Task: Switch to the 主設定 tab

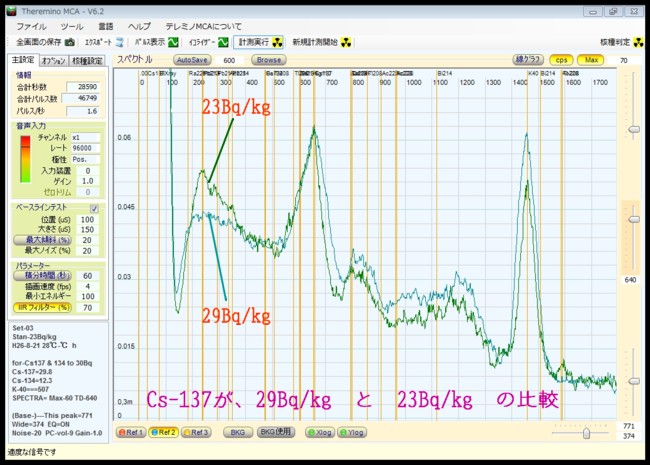Action: [23, 60]
